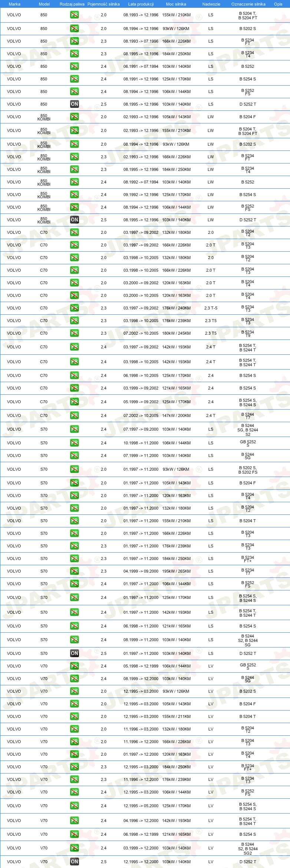Click petrol icon in V70 row dated 12.1995 -> 05.2000
The width and height of the screenshot is (290, 868).
[x=75, y=806]
